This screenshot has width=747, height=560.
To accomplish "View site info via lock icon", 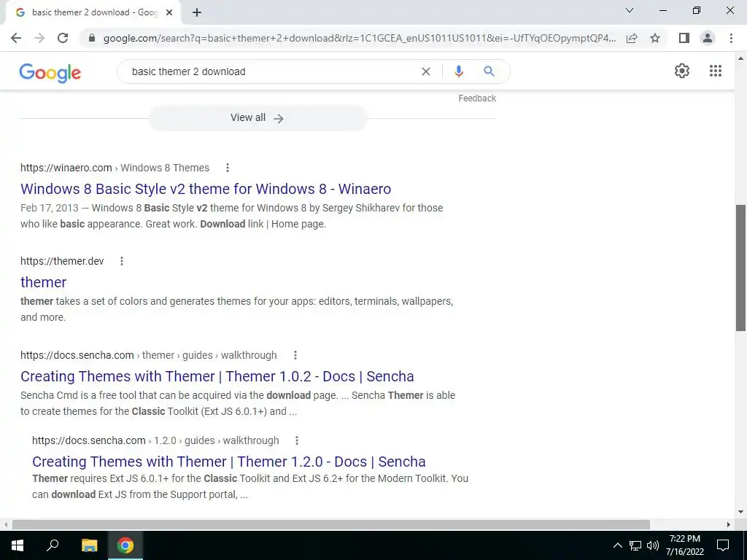I will [x=92, y=38].
